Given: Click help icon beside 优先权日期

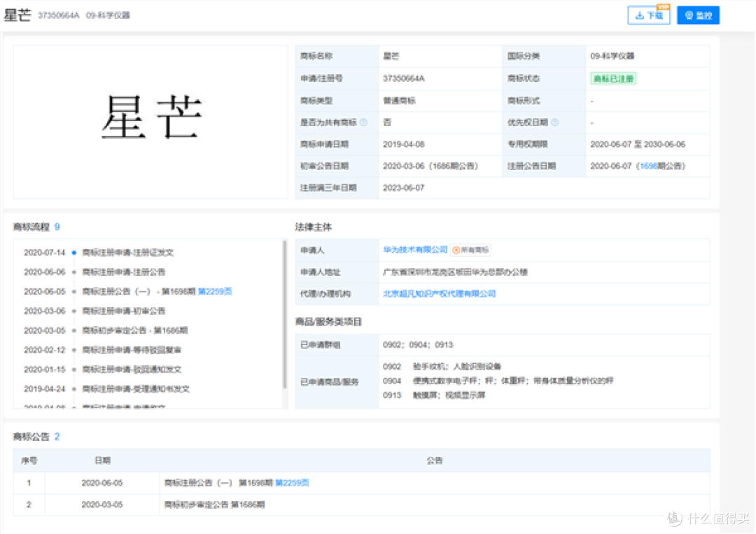Looking at the screenshot, I should tap(554, 122).
